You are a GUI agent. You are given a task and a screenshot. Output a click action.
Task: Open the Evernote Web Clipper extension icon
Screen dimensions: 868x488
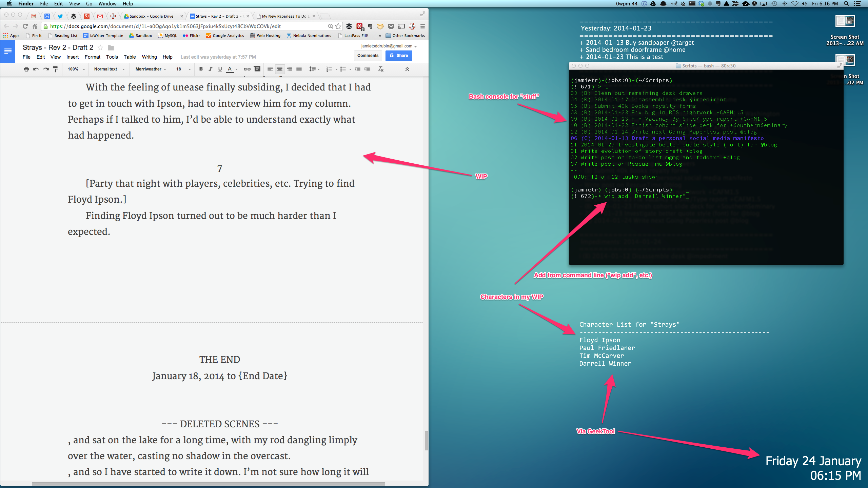pyautogui.click(x=370, y=26)
